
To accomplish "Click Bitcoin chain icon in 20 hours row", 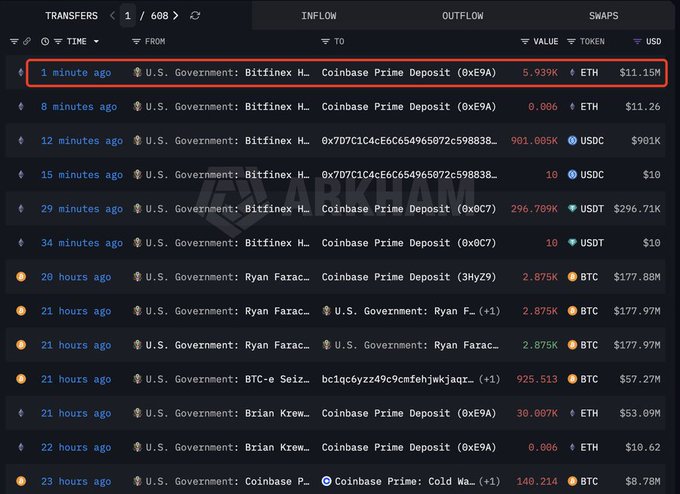I will coord(21,277).
